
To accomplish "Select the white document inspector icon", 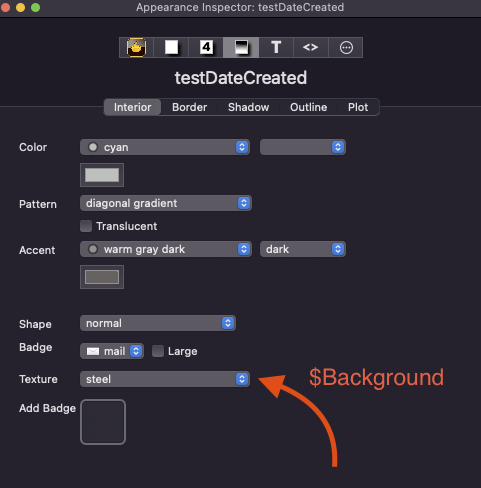I will 171,47.
